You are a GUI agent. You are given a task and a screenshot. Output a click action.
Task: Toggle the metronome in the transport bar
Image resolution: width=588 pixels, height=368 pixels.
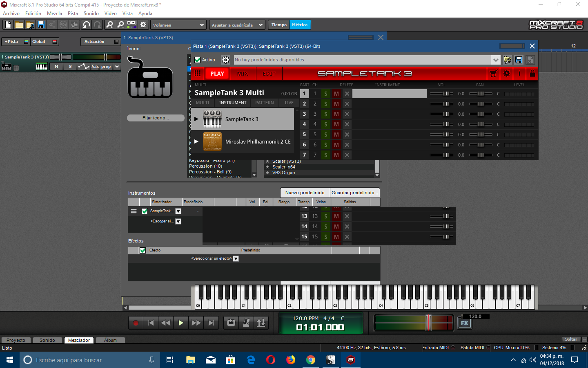246,323
